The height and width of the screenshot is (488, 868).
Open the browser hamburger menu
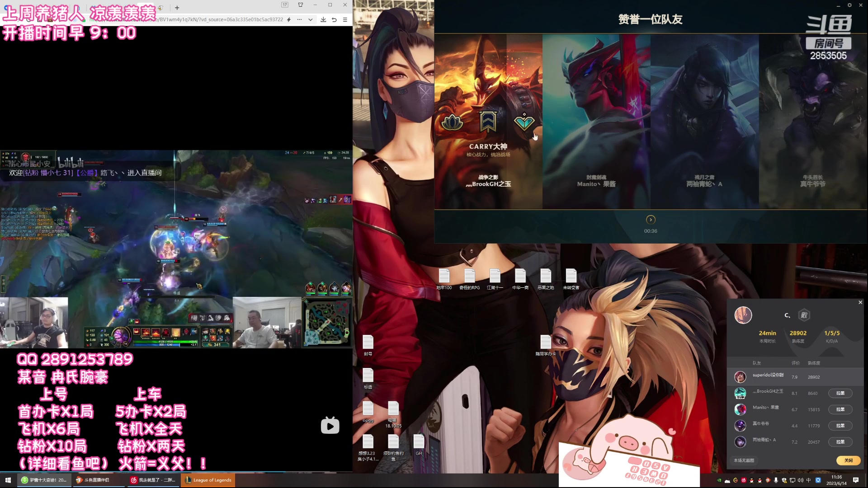pyautogui.click(x=345, y=19)
